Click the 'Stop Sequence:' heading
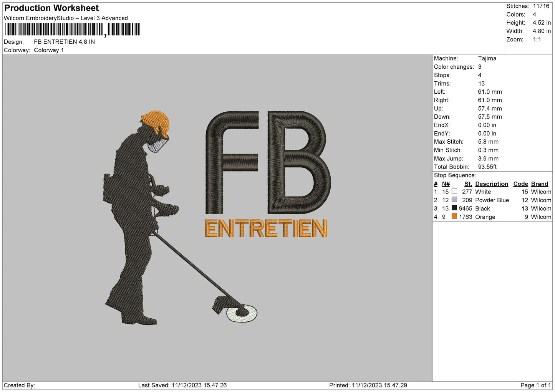Viewport: 555px width, 392px height. (455, 175)
